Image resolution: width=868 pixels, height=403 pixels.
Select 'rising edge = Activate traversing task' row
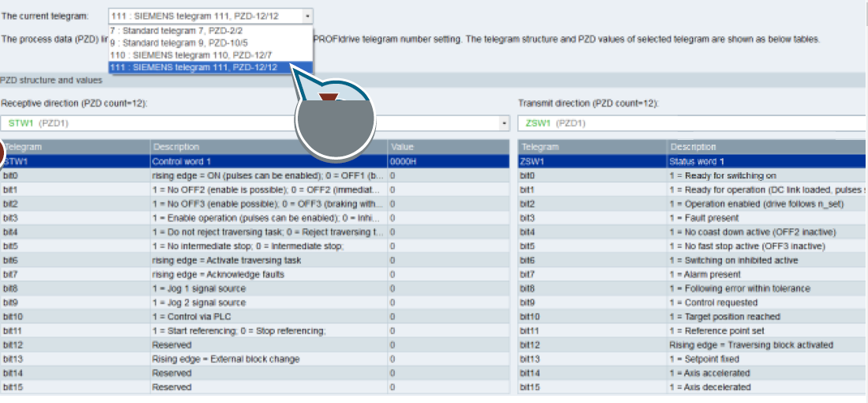coord(254,260)
